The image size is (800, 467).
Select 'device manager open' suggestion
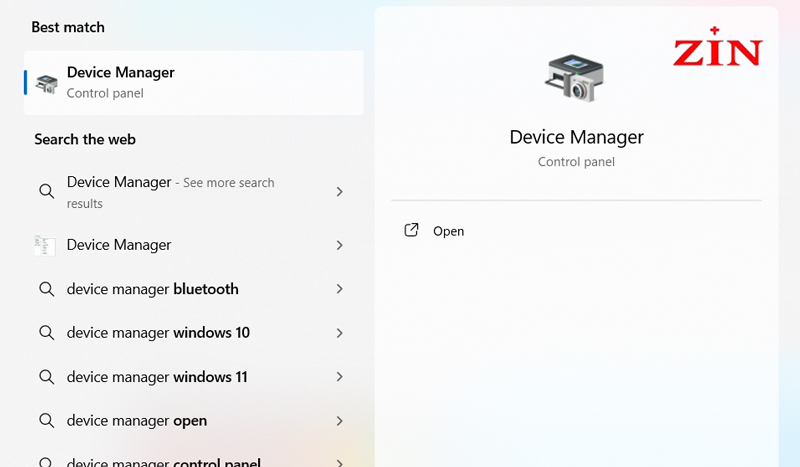(194, 421)
